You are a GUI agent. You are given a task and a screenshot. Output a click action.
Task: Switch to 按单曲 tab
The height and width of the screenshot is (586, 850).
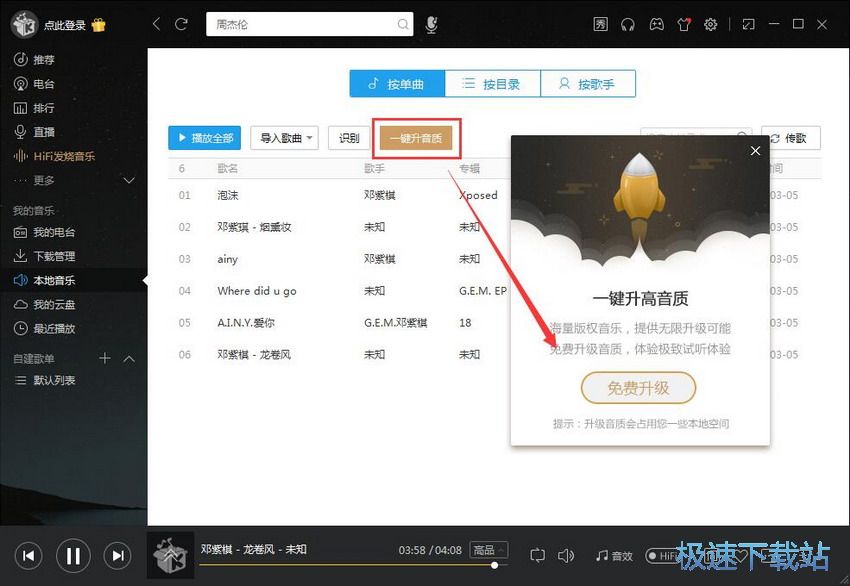pos(397,84)
